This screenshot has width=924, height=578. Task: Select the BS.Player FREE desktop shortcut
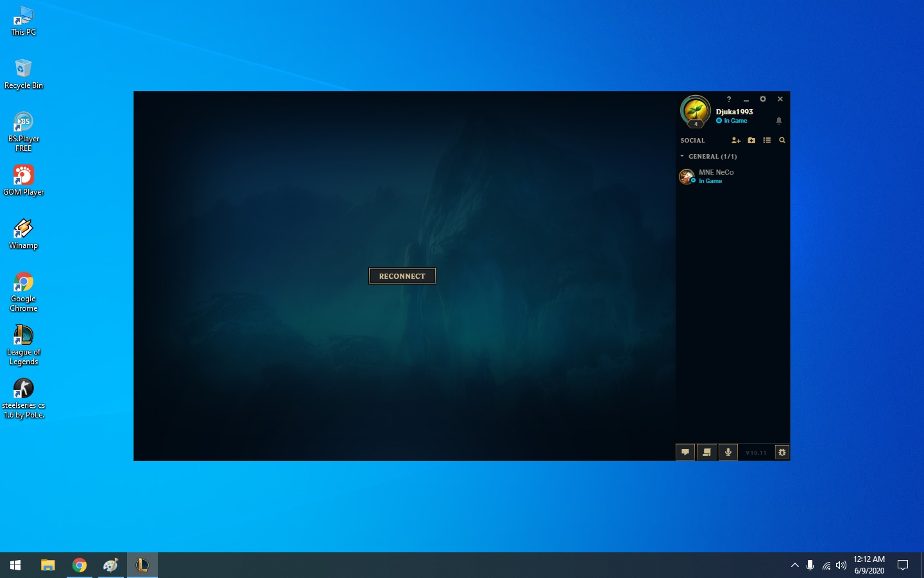click(24, 132)
